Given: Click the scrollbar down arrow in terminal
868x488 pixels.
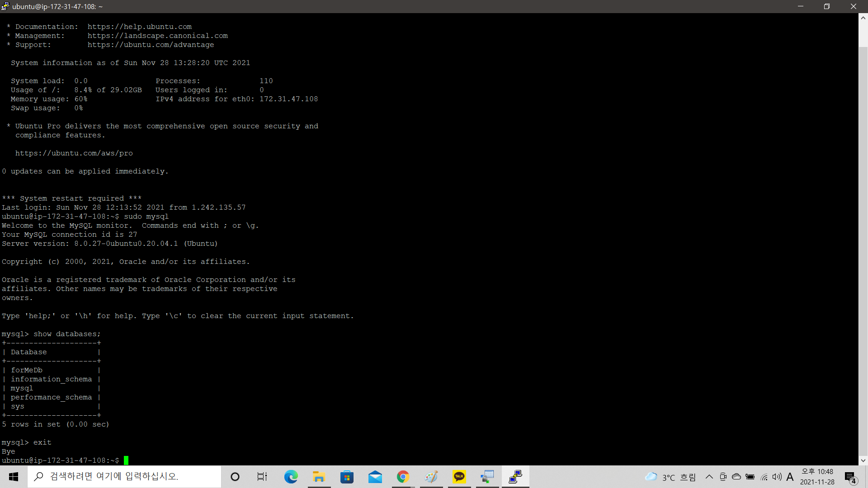Looking at the screenshot, I should [863, 460].
